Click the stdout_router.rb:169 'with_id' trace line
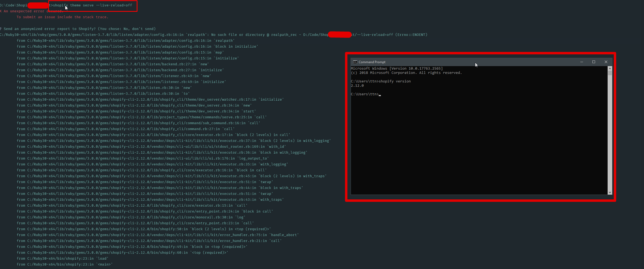644x269 pixels. tap(151, 147)
